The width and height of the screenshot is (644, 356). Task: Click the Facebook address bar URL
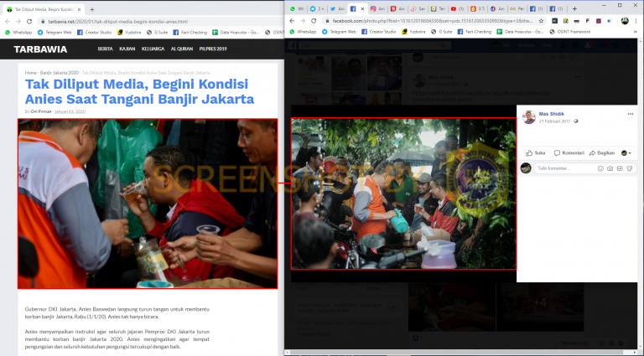tap(433, 21)
